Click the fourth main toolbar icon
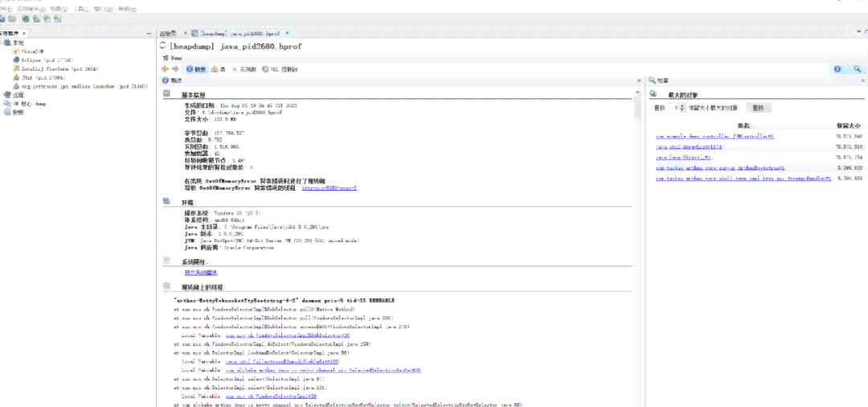This screenshot has height=407, width=868. (35, 18)
